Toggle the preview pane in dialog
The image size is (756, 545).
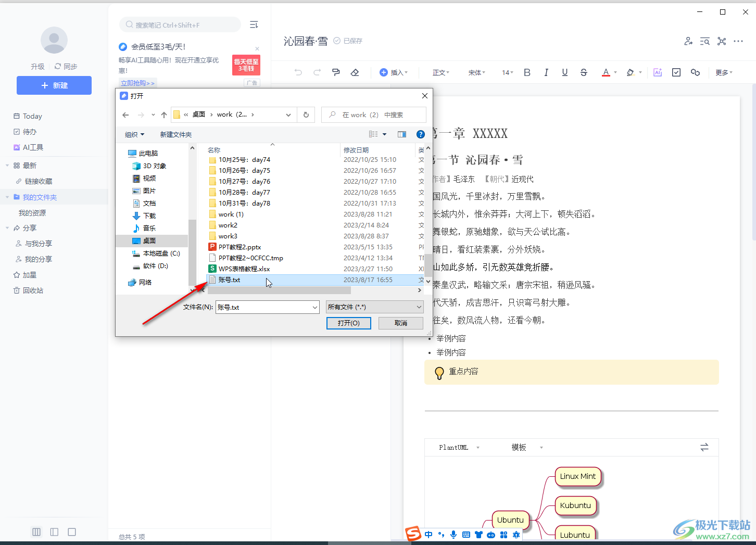tap(402, 134)
